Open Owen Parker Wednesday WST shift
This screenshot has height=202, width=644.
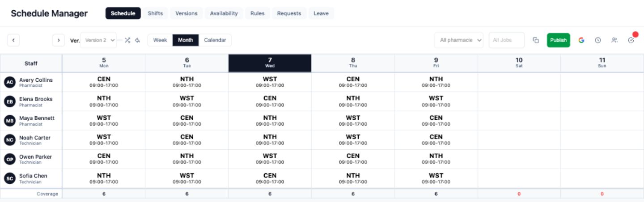270,159
